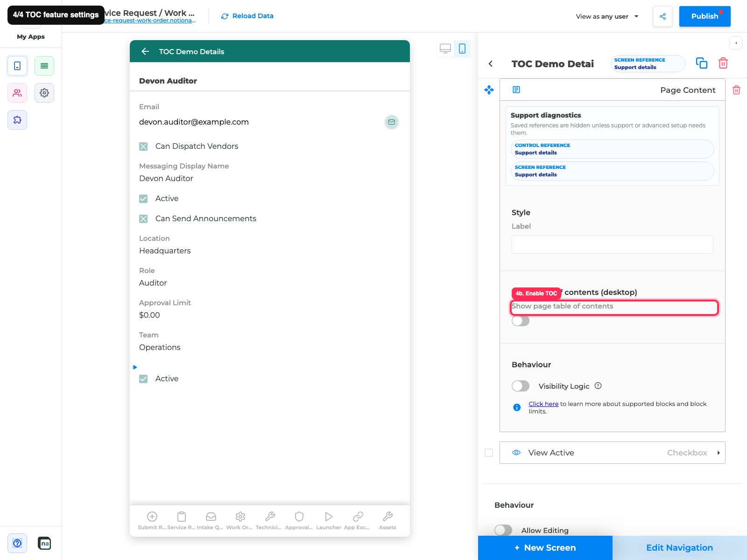The width and height of the screenshot is (747, 560).
Task: Click the Page Content block header
Action: (612, 90)
